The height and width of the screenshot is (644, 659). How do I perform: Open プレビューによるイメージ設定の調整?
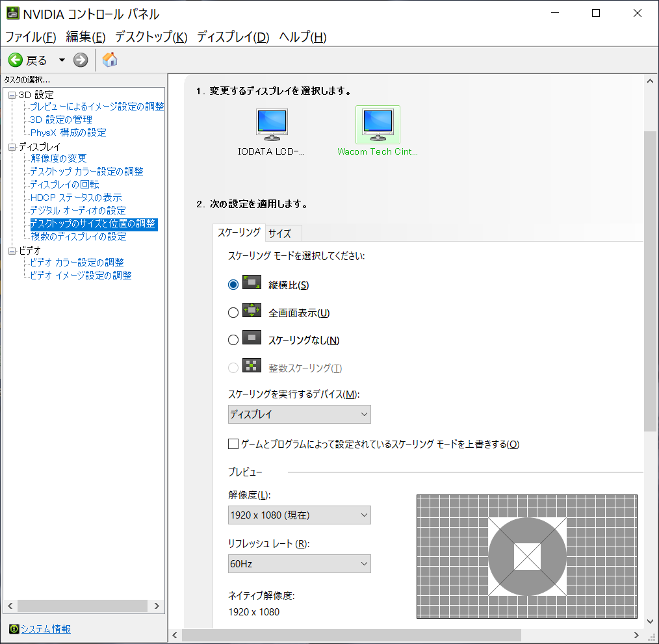click(x=97, y=107)
